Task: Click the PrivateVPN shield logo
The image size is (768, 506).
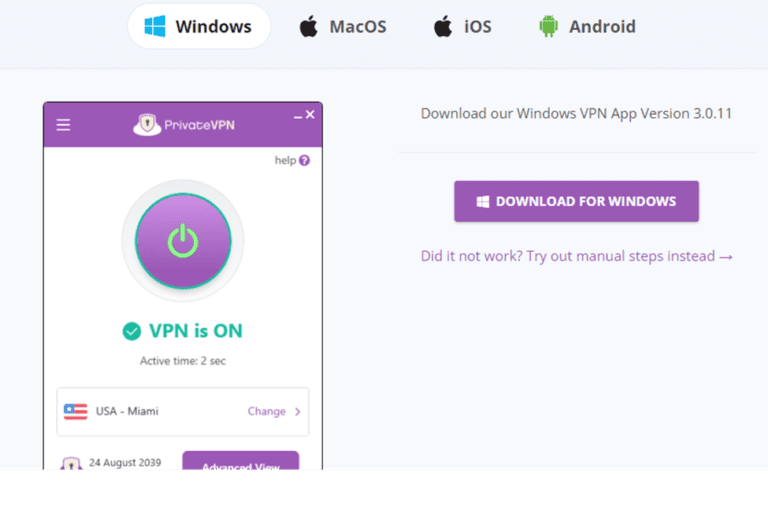Action: point(147,125)
